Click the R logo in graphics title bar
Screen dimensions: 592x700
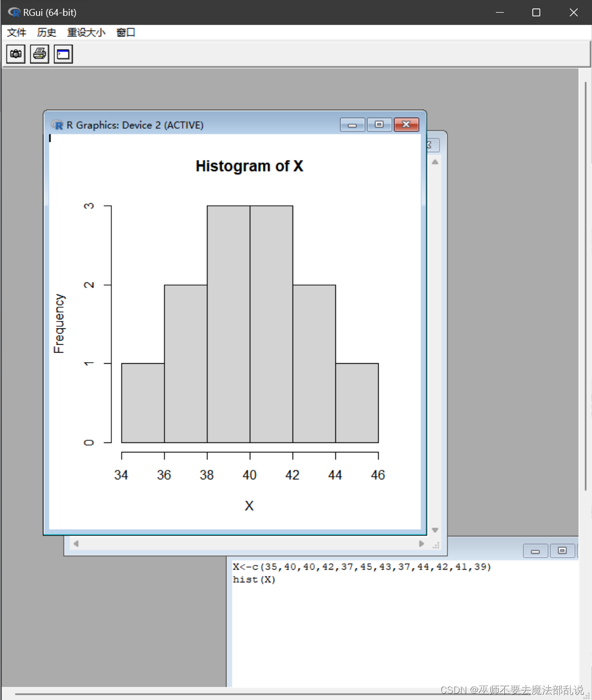tap(57, 125)
